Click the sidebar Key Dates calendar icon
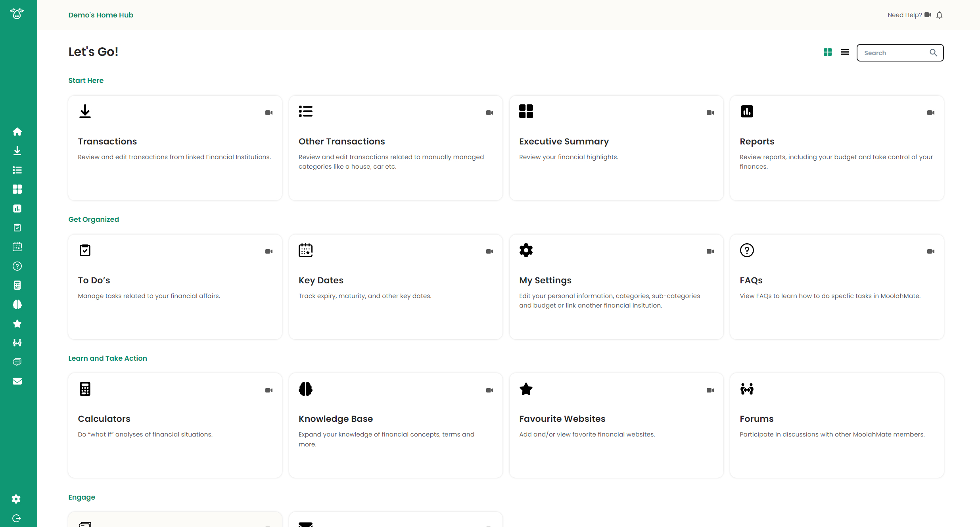Image resolution: width=980 pixels, height=527 pixels. point(17,247)
